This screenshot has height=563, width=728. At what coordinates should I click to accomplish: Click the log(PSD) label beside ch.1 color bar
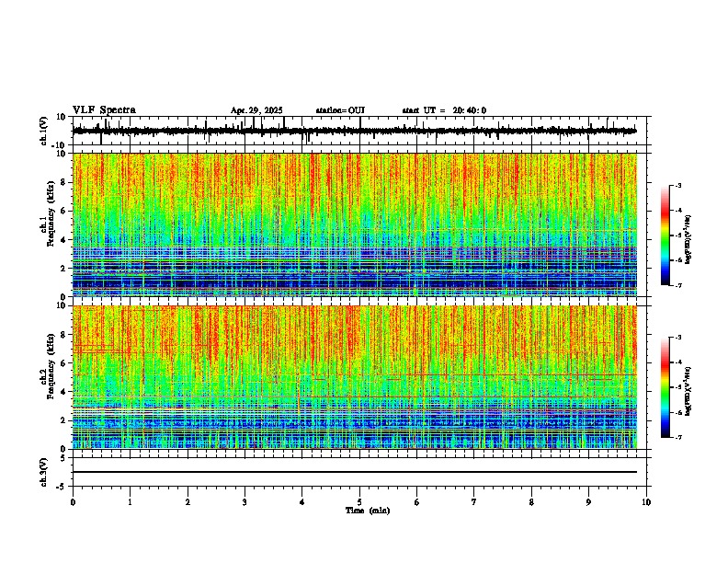688,240
